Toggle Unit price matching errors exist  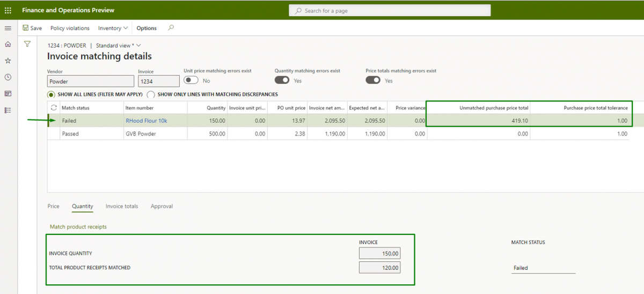191,80
